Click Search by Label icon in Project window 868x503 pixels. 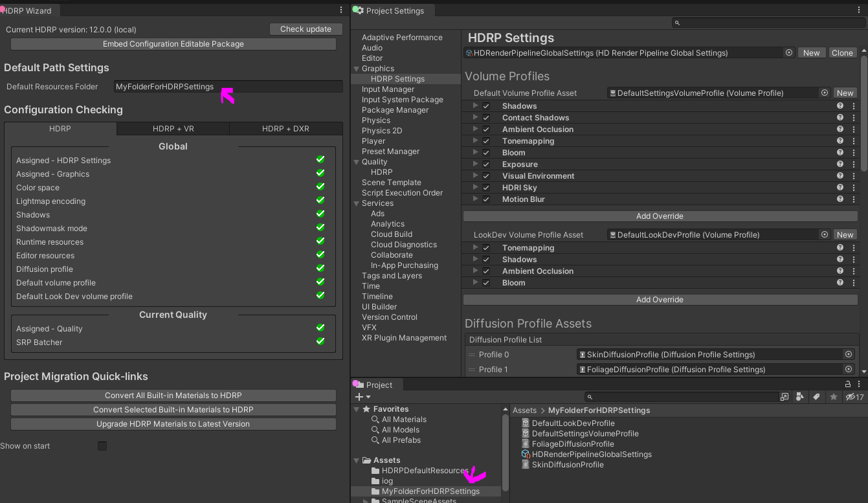pyautogui.click(x=817, y=397)
